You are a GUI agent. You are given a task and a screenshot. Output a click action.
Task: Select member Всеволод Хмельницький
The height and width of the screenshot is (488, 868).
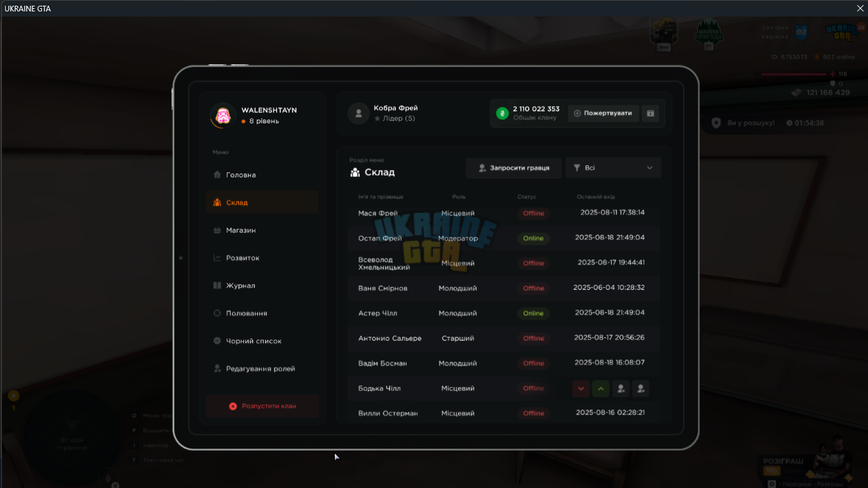pos(384,264)
